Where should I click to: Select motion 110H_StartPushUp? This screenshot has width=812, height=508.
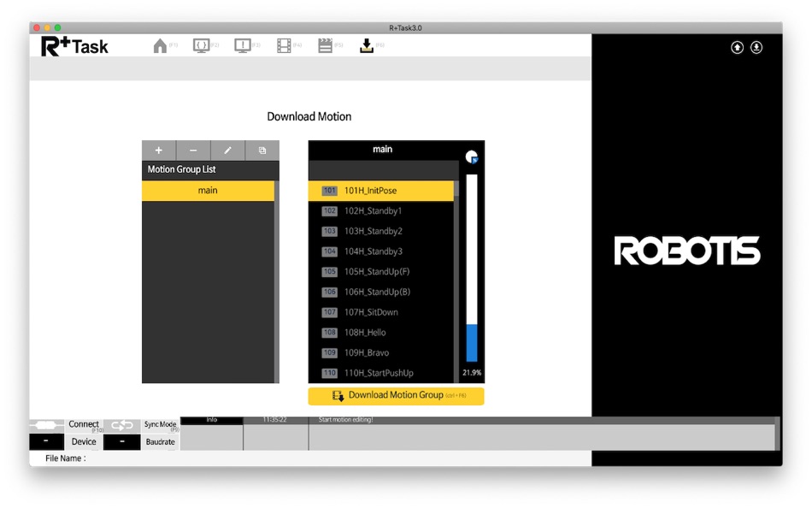[x=381, y=373]
